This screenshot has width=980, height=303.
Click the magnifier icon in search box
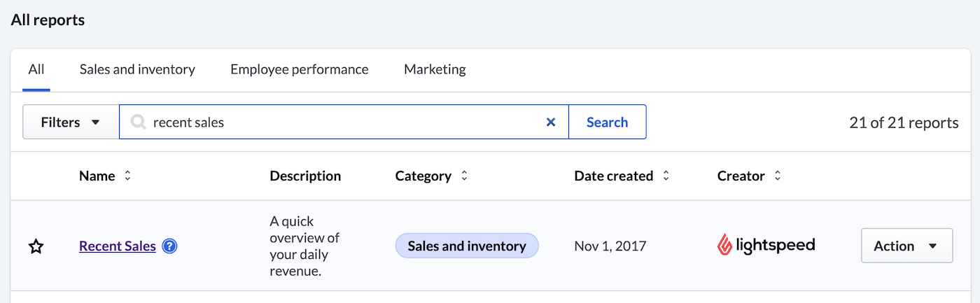[x=139, y=122]
